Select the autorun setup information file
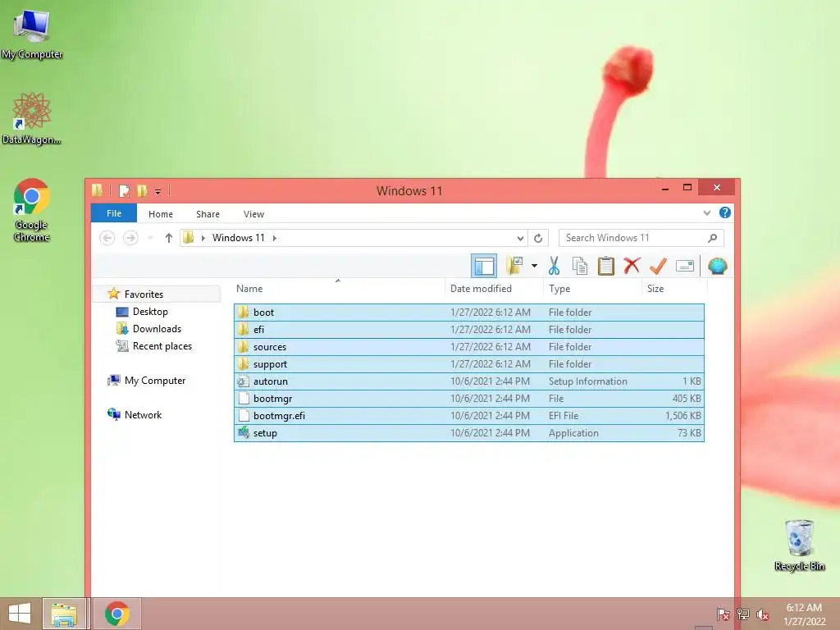Image resolution: width=840 pixels, height=630 pixels. pyautogui.click(x=469, y=381)
